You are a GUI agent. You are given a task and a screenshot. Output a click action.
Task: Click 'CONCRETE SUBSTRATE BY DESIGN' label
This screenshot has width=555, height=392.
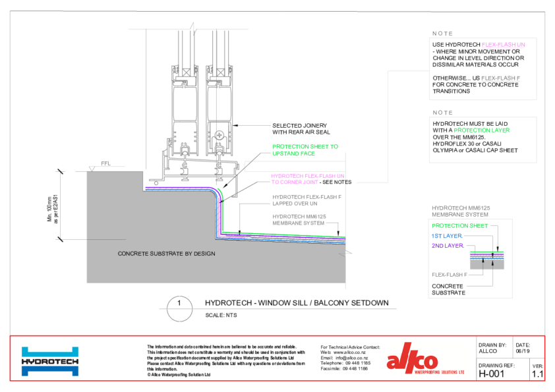166,254
